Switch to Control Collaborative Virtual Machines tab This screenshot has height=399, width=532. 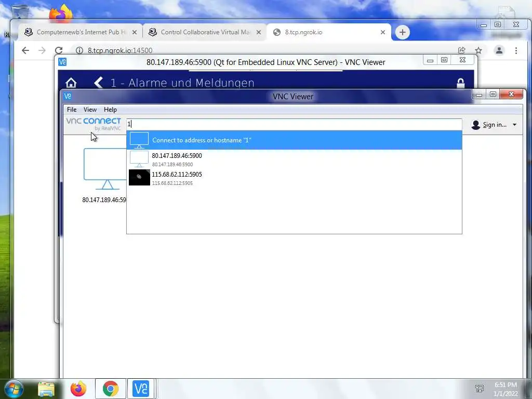tap(205, 32)
